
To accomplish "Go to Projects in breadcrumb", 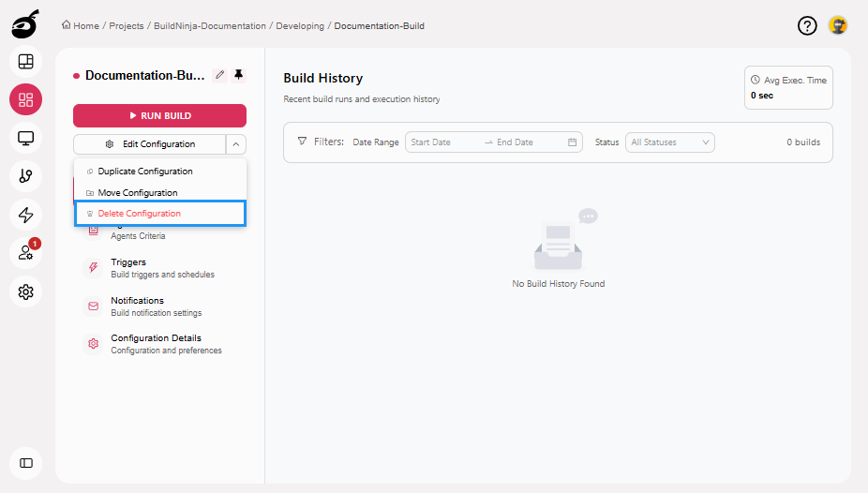I will 127,25.
